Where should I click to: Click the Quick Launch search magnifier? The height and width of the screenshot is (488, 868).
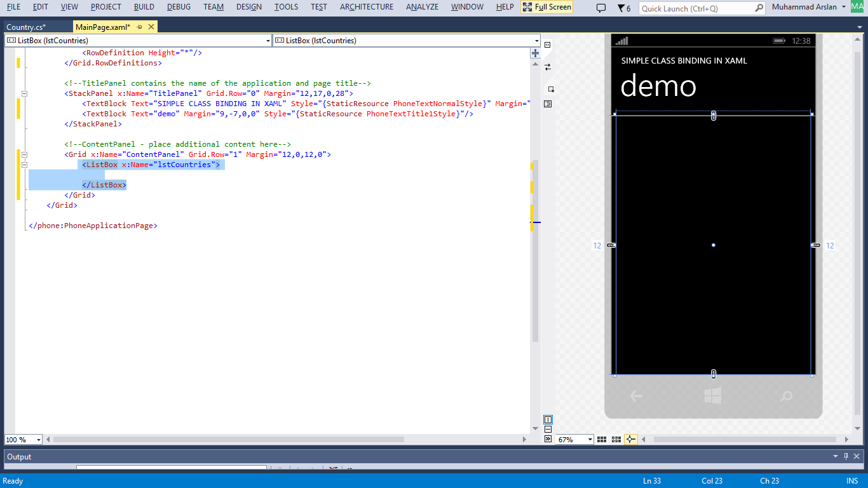(x=759, y=8)
